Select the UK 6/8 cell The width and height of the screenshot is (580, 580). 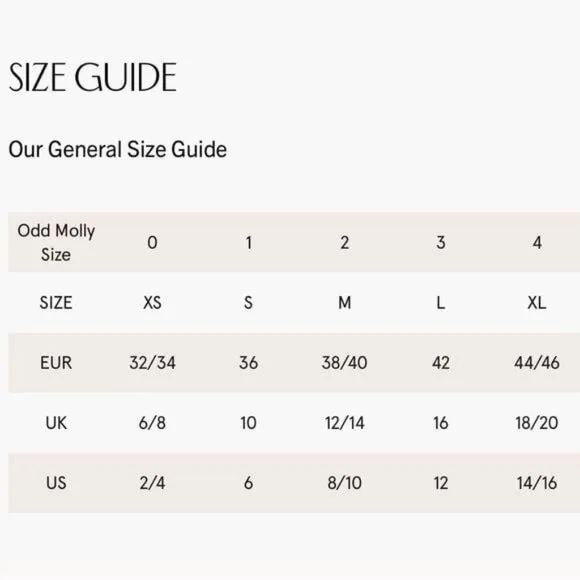[x=152, y=423]
